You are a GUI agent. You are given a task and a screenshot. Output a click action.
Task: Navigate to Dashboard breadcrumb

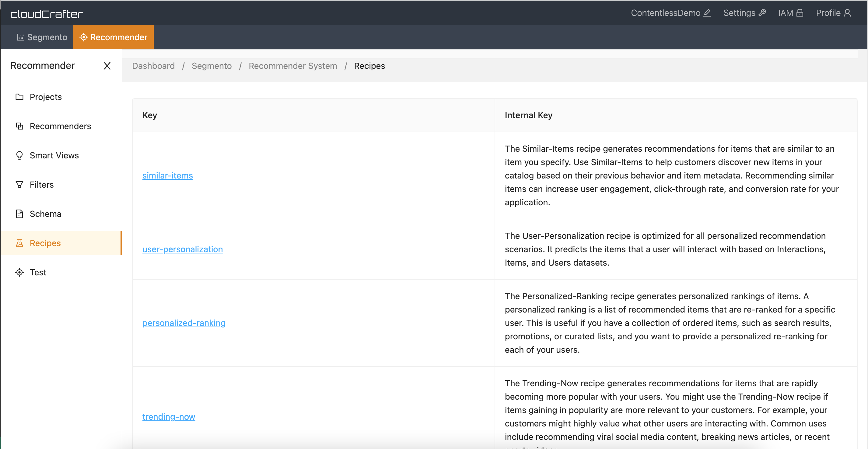153,66
